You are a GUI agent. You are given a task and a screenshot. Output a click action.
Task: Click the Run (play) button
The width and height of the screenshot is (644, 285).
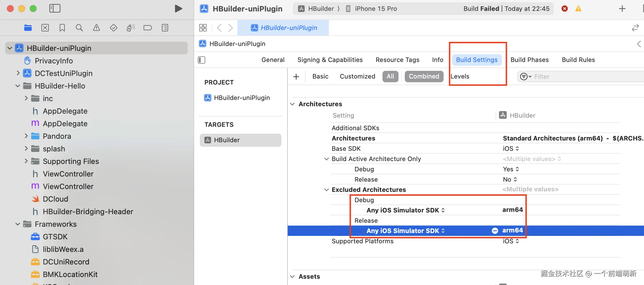click(x=178, y=9)
